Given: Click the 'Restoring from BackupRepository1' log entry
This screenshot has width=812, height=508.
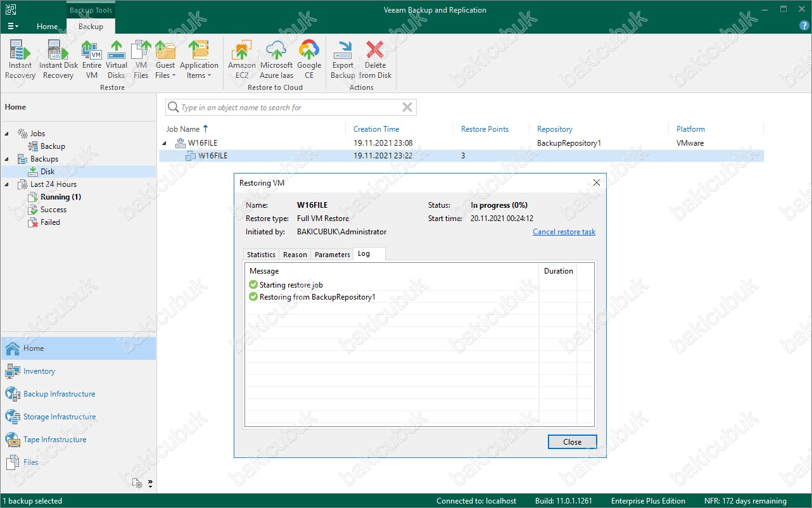Looking at the screenshot, I should click(317, 296).
